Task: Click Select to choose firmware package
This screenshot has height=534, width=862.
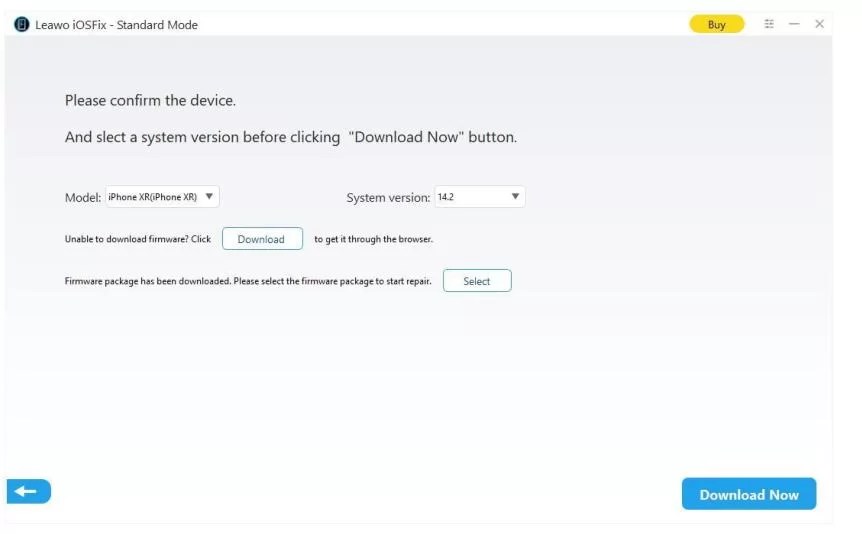Action: [x=477, y=280]
